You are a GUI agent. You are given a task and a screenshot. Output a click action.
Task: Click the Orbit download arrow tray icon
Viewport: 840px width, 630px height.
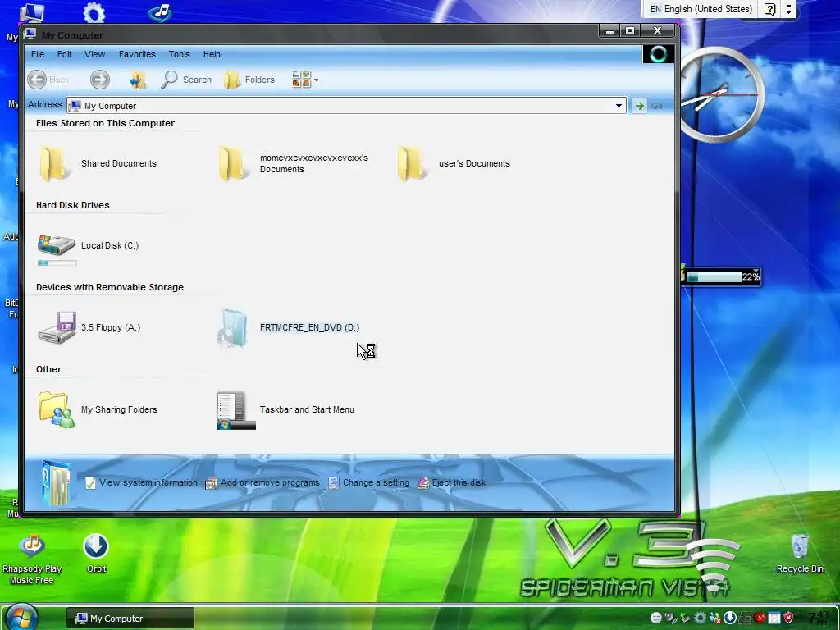tap(730, 618)
